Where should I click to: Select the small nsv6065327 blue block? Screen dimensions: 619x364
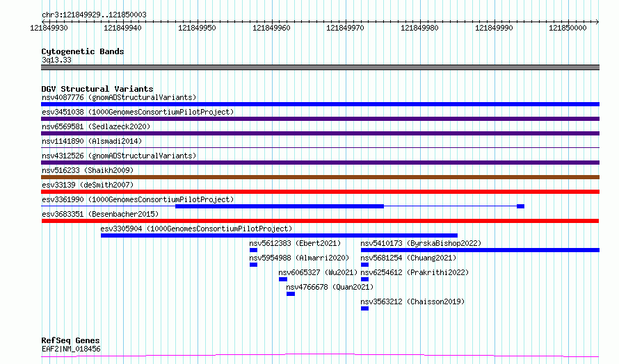click(x=283, y=279)
